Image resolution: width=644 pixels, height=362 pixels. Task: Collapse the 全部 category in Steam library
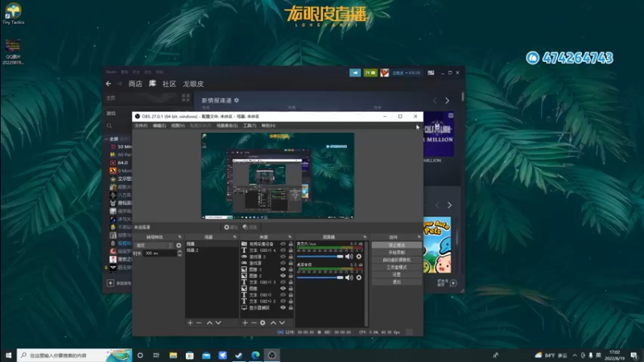point(106,139)
